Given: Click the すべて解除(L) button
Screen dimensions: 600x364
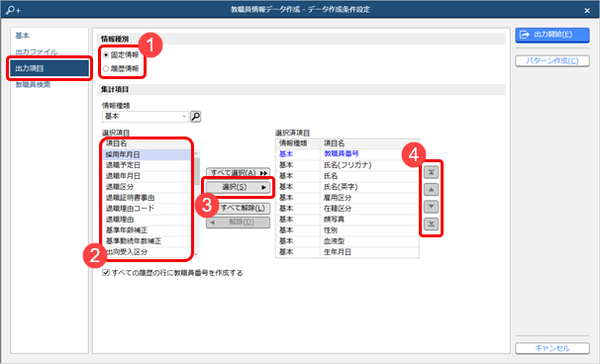Looking at the screenshot, I should pos(238,209).
